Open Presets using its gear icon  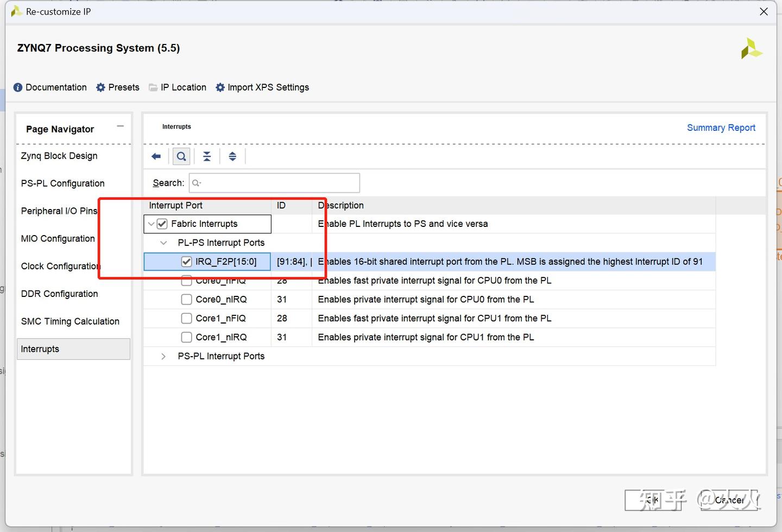pos(100,87)
